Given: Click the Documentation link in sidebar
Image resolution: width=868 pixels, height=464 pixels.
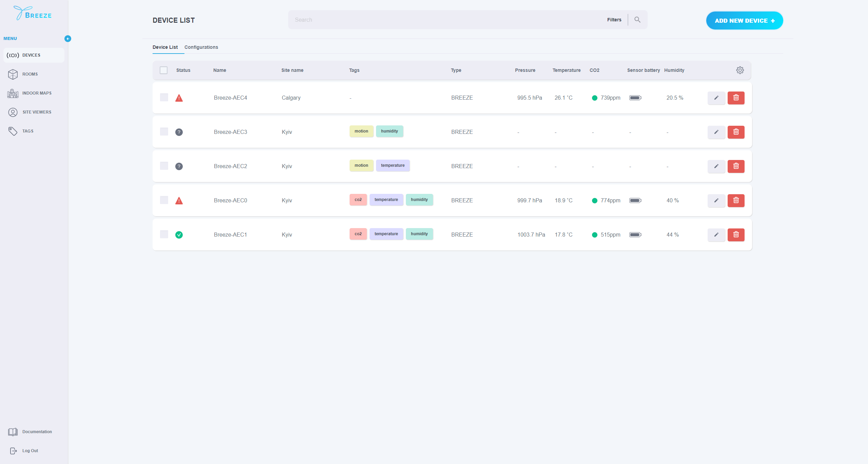Looking at the screenshot, I should [x=37, y=432].
